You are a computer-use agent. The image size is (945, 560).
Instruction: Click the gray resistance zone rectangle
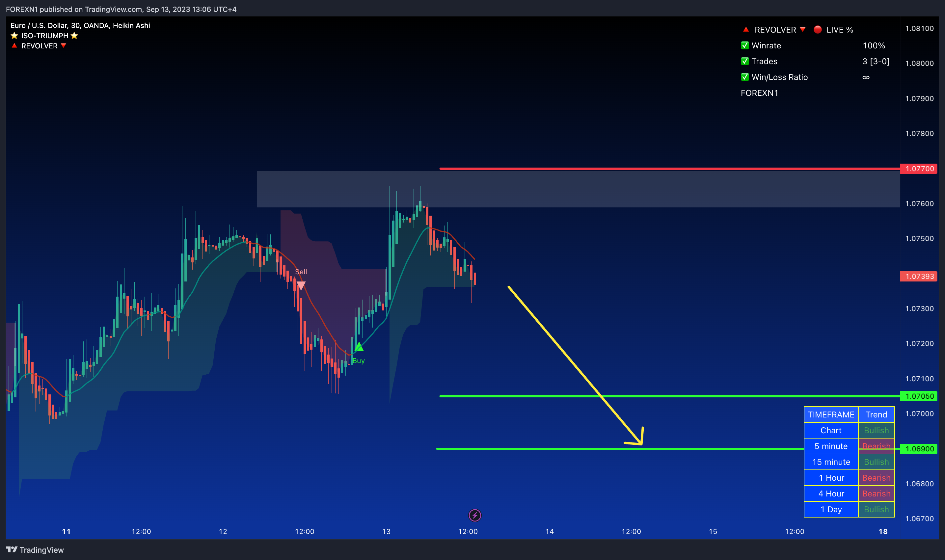[578, 189]
